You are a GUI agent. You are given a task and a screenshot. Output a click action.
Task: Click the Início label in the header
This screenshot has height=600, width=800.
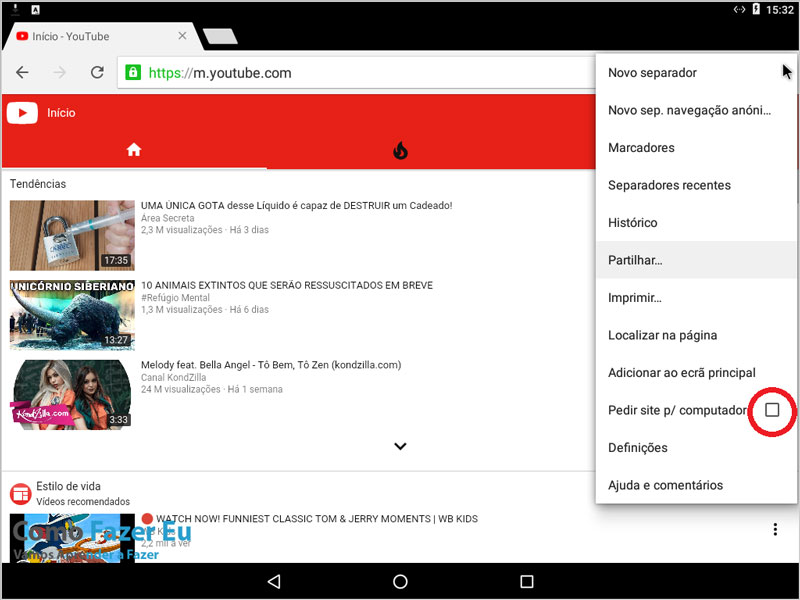point(61,113)
